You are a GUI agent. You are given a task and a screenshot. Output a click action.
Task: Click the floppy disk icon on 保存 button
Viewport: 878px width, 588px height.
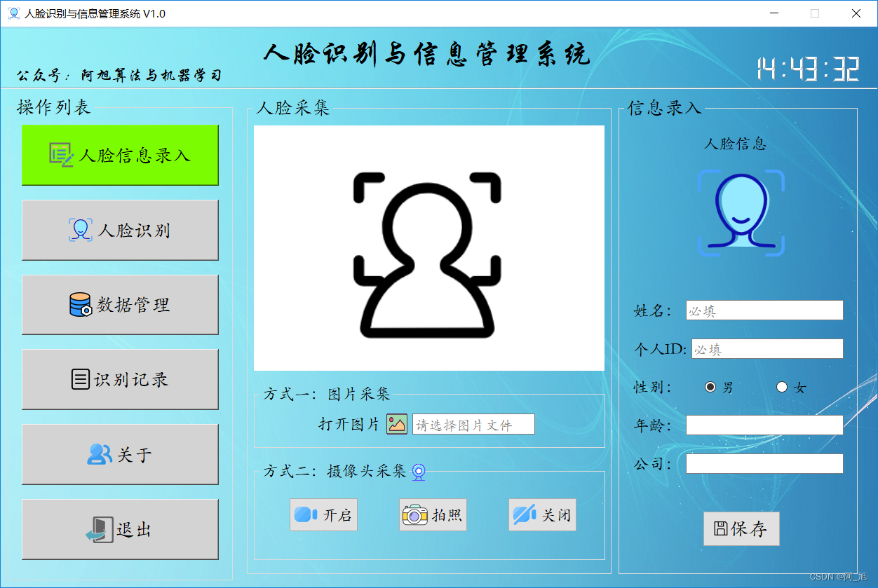pyautogui.click(x=720, y=529)
